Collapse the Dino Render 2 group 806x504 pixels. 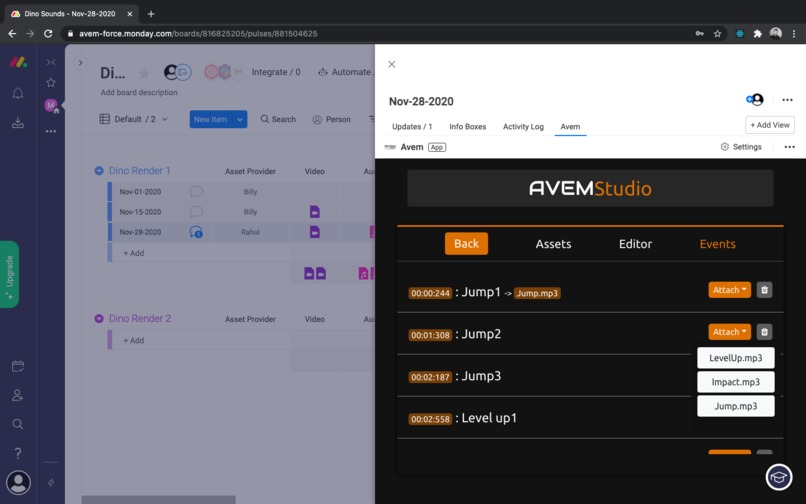click(99, 319)
